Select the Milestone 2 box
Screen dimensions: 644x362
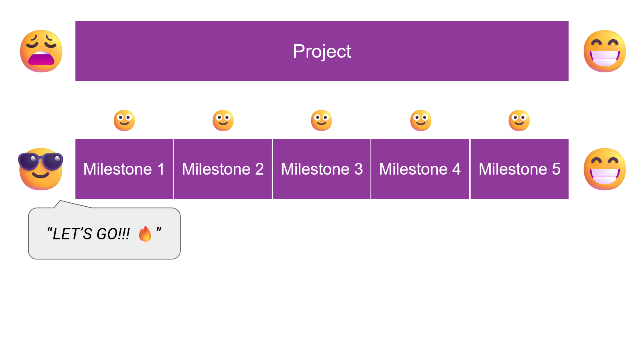(x=223, y=169)
